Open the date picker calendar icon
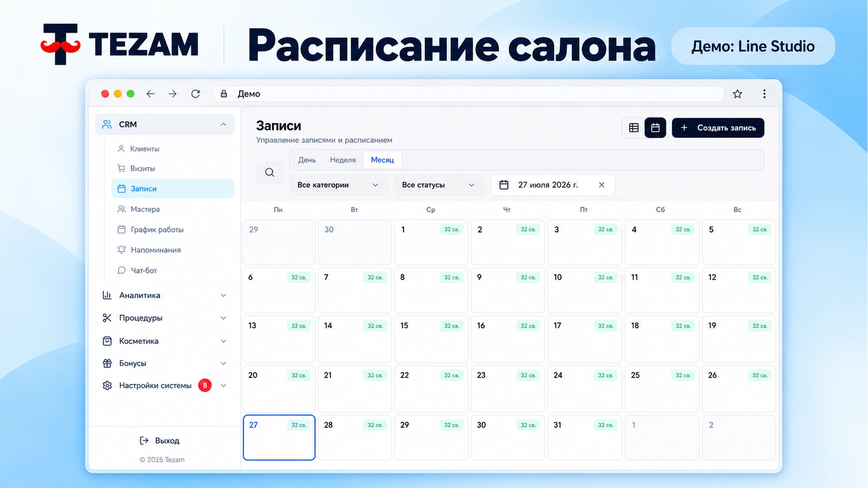 tap(504, 185)
